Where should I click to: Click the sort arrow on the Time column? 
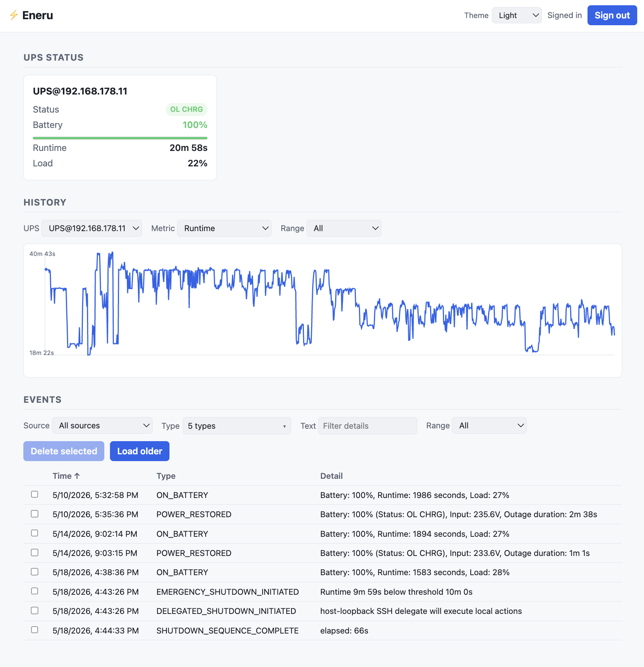click(77, 476)
